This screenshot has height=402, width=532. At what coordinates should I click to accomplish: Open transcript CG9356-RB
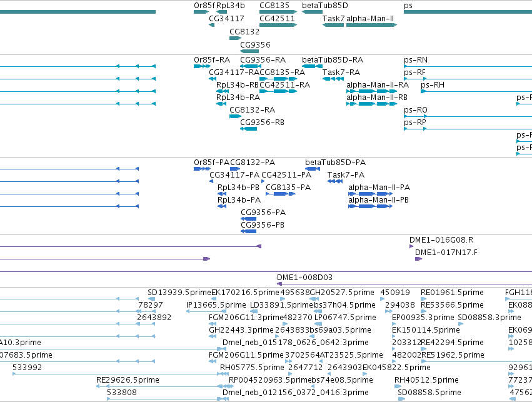[x=263, y=123]
